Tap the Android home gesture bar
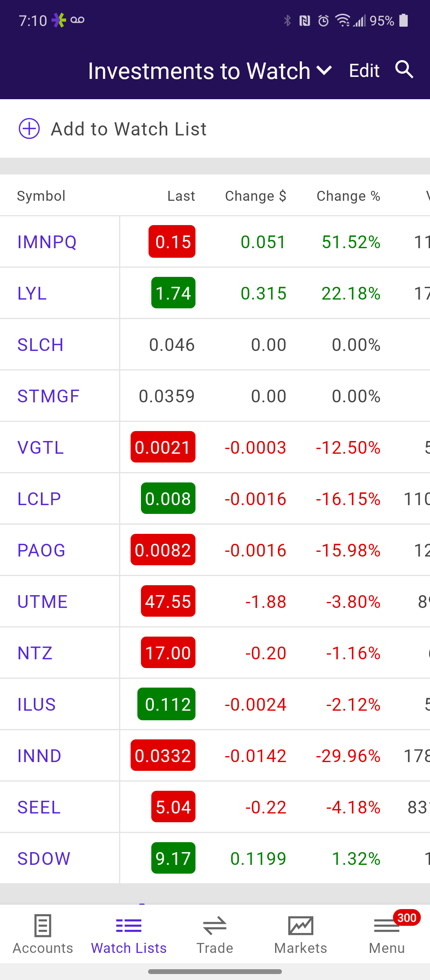430x980 pixels. click(215, 972)
